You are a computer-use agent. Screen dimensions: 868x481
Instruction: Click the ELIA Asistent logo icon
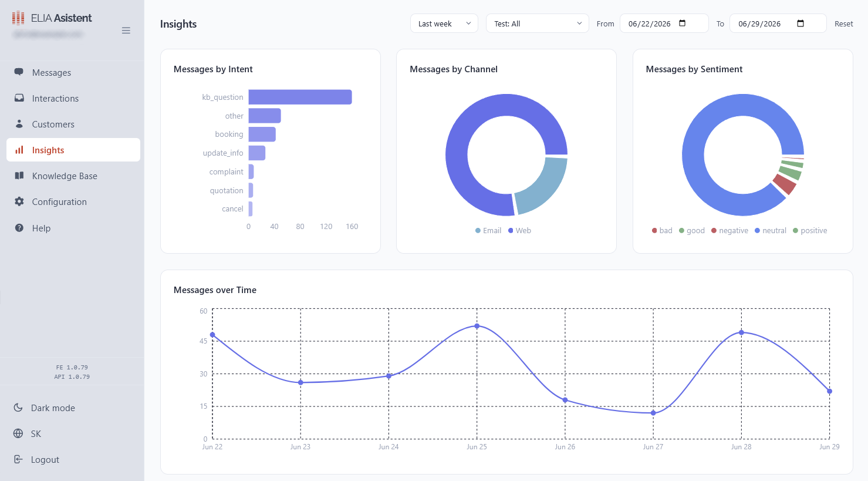point(18,18)
